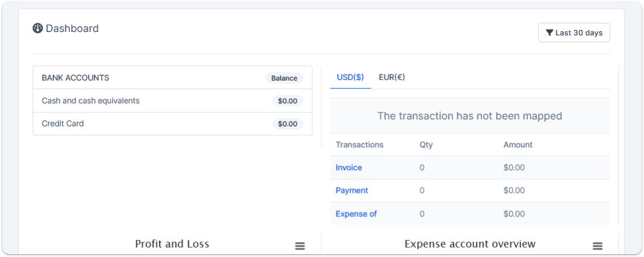The height and width of the screenshot is (257, 644).
Task: Click the filter funnel icon
Action: point(549,33)
